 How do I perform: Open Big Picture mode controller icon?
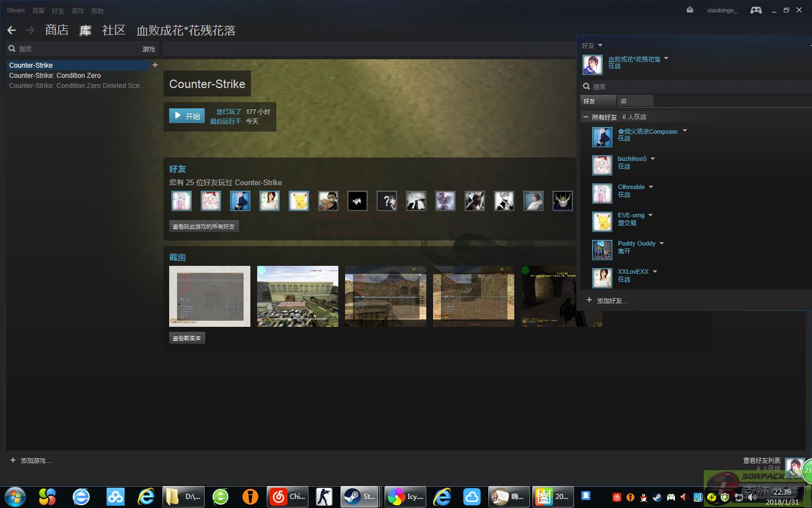756,10
